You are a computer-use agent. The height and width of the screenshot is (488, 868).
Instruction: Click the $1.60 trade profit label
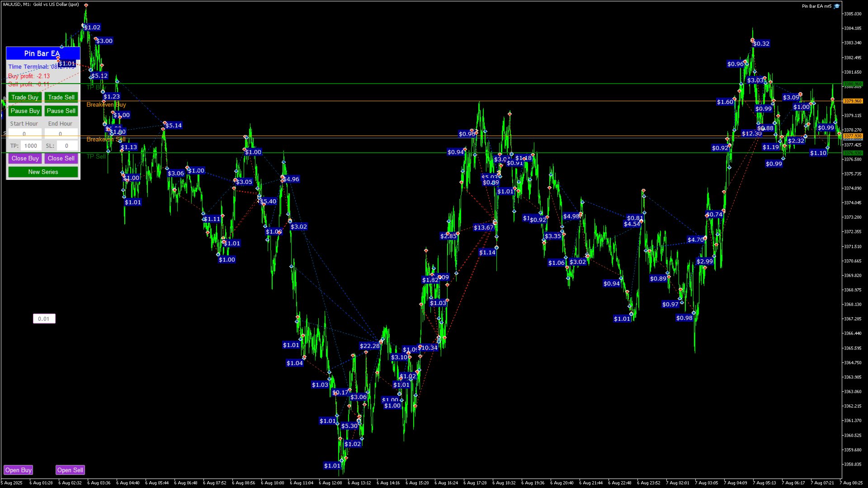pyautogui.click(x=725, y=102)
